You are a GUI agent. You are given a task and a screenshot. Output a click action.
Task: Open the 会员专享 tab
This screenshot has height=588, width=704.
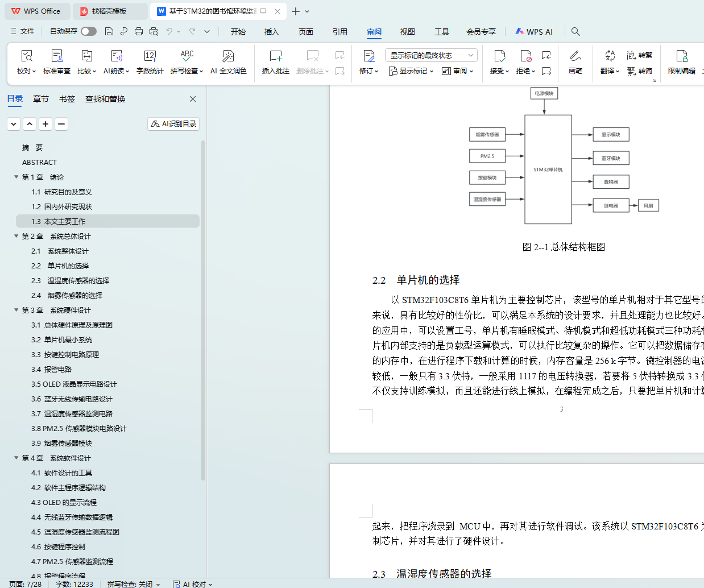coord(481,32)
